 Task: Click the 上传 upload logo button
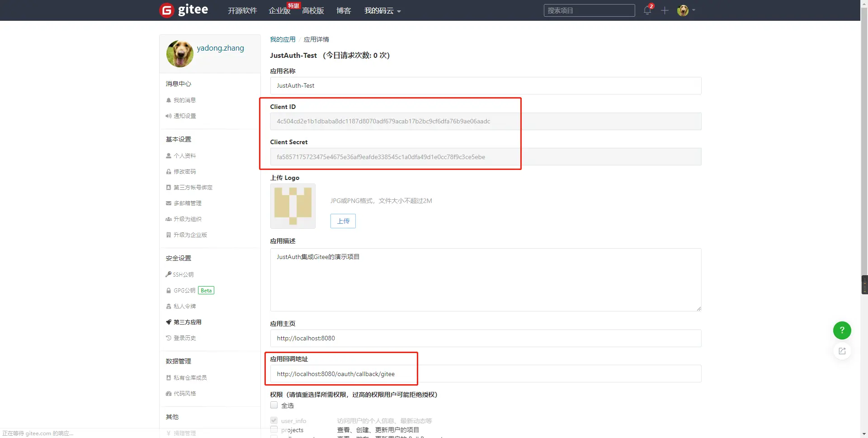click(x=343, y=221)
